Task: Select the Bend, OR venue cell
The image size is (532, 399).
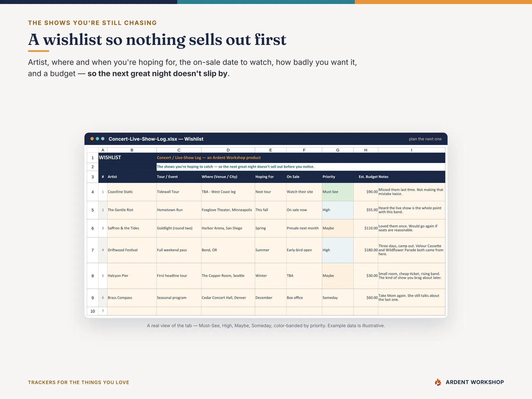Action: (228, 250)
